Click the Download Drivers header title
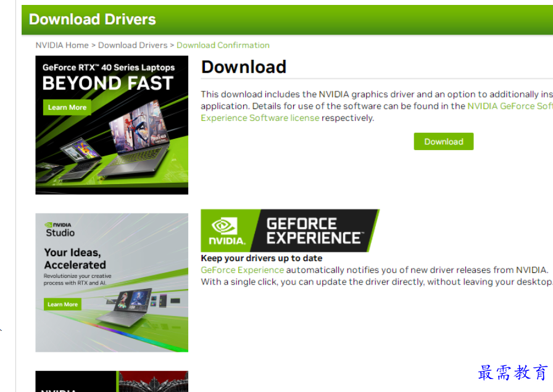The width and height of the screenshot is (553, 392). (x=92, y=19)
